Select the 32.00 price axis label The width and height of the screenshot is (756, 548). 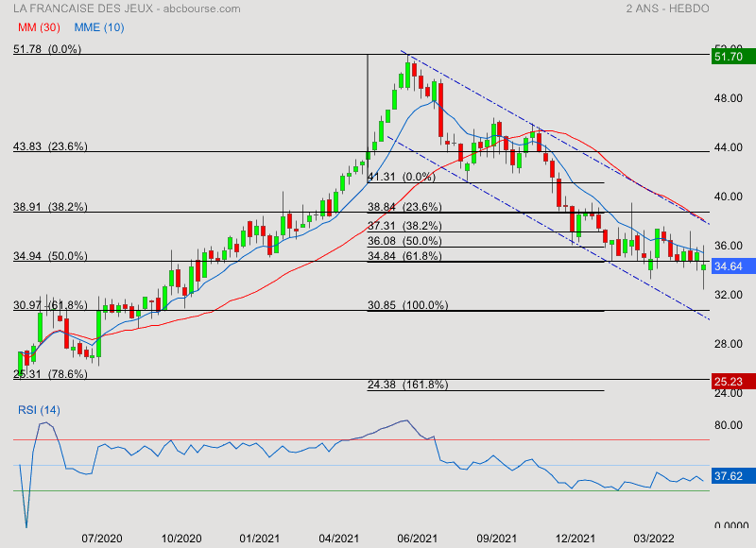(x=728, y=295)
